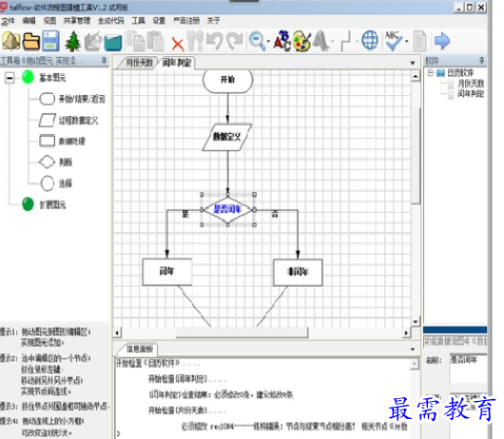
Task: Click the 非闰年 process box
Action: (x=298, y=273)
